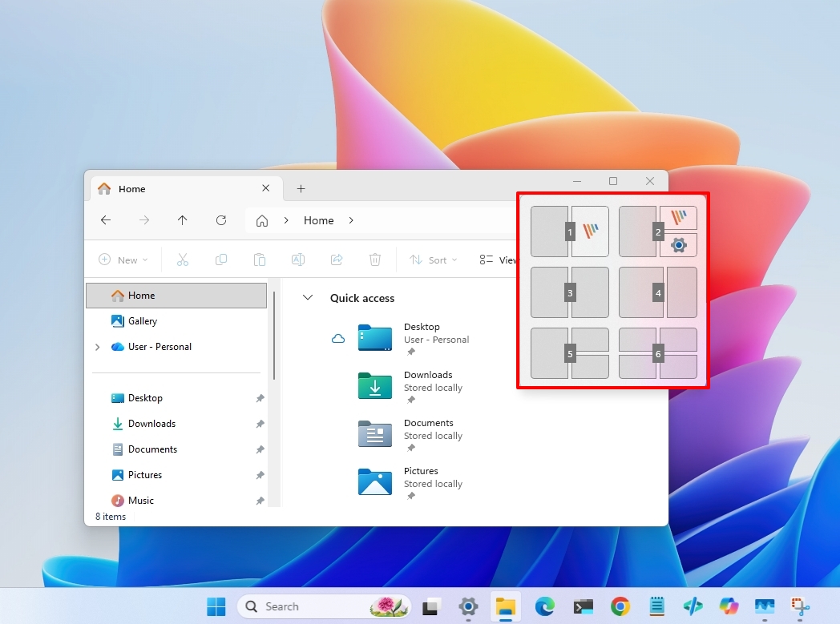840x624 pixels.
Task: Snap to bottom-right zone of layout 5
Action: pos(591,367)
